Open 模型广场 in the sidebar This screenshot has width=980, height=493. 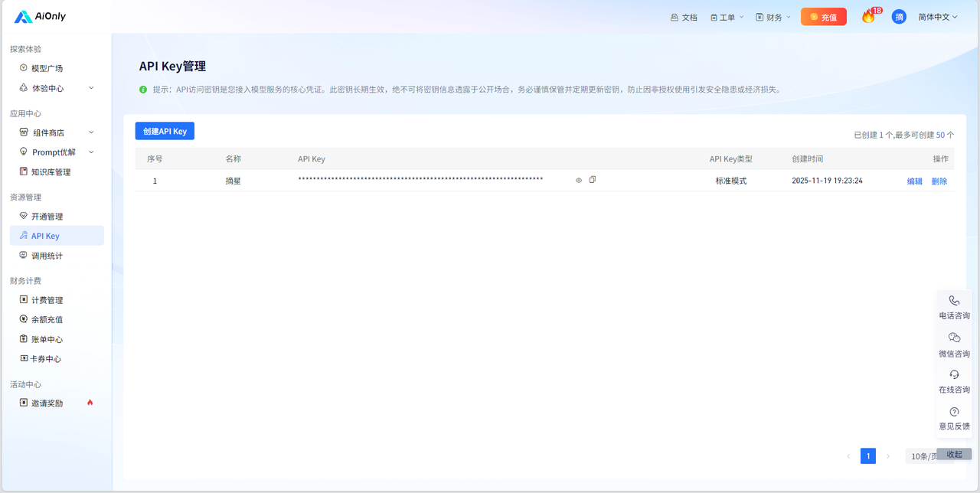click(47, 68)
